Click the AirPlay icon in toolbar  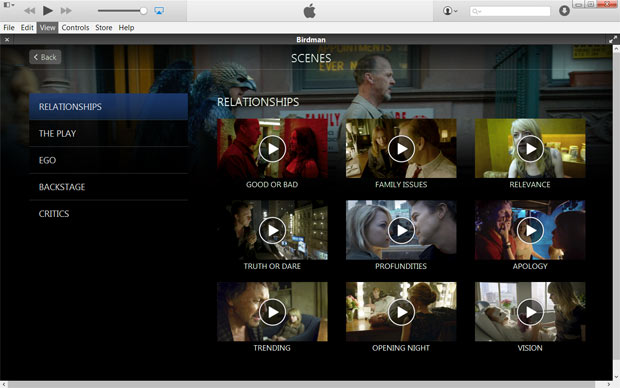click(x=159, y=11)
